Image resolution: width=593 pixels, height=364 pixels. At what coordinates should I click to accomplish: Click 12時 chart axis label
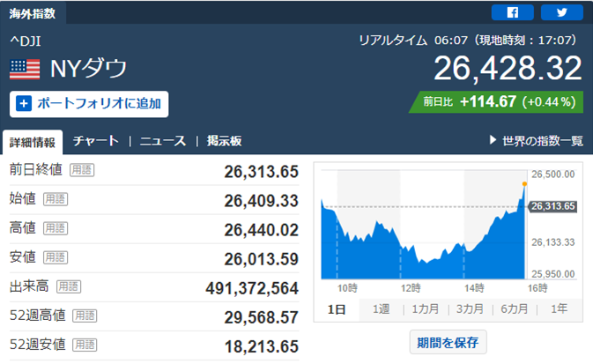pos(411,288)
